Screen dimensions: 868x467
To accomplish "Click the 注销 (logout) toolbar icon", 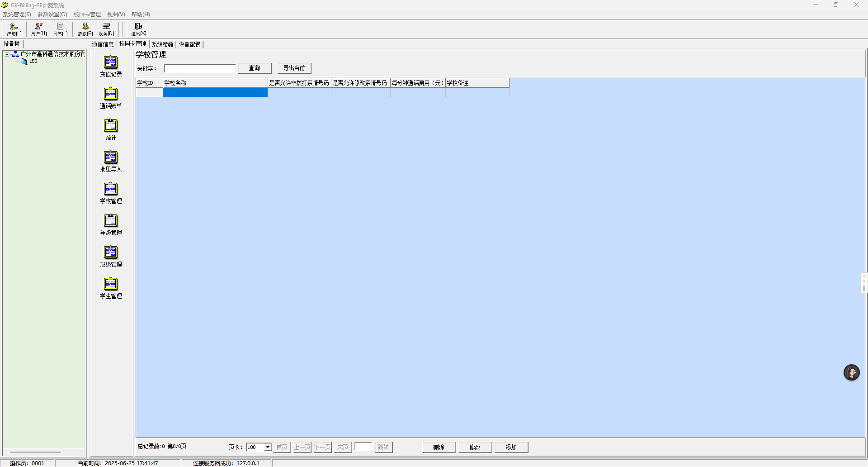I will 14,29.
